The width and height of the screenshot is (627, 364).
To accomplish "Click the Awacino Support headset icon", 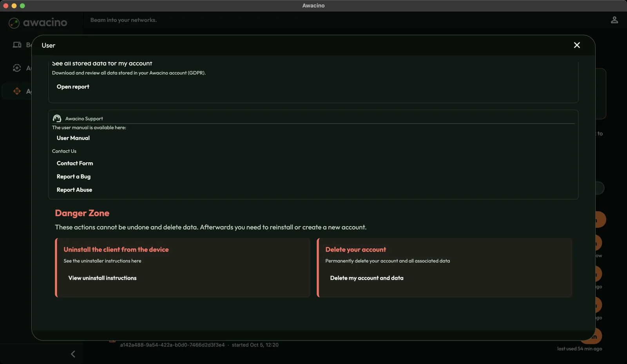I will pos(57,118).
